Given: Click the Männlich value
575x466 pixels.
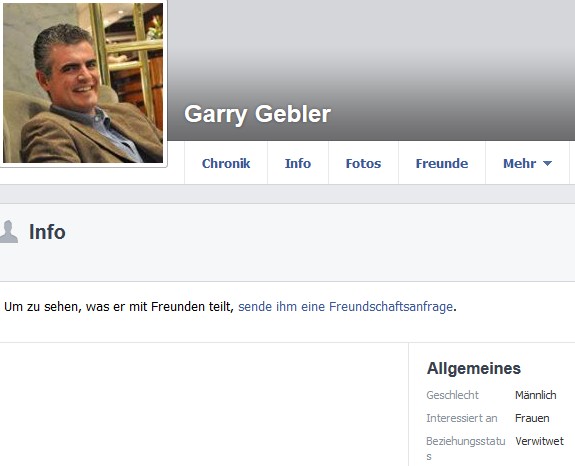Looking at the screenshot, I should (535, 395).
